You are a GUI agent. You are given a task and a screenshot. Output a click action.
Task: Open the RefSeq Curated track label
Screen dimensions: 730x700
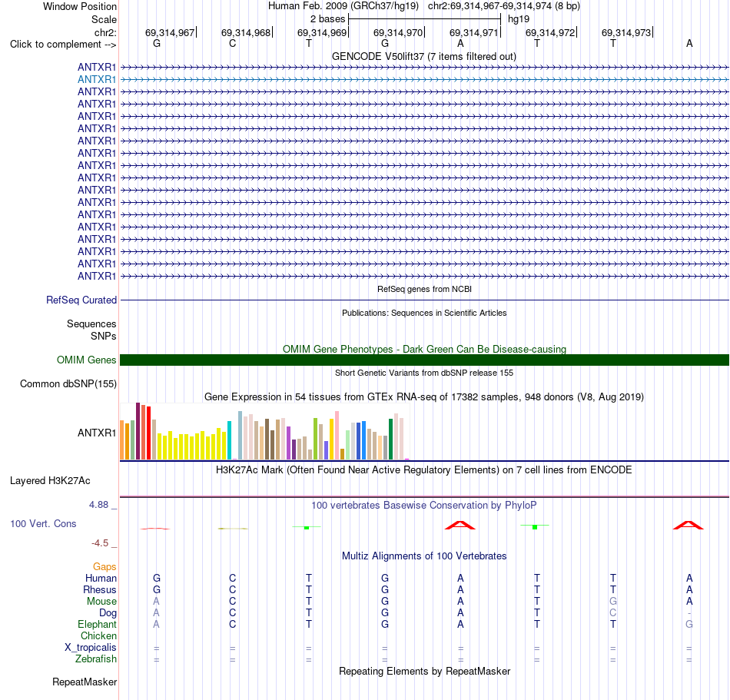pyautogui.click(x=81, y=300)
